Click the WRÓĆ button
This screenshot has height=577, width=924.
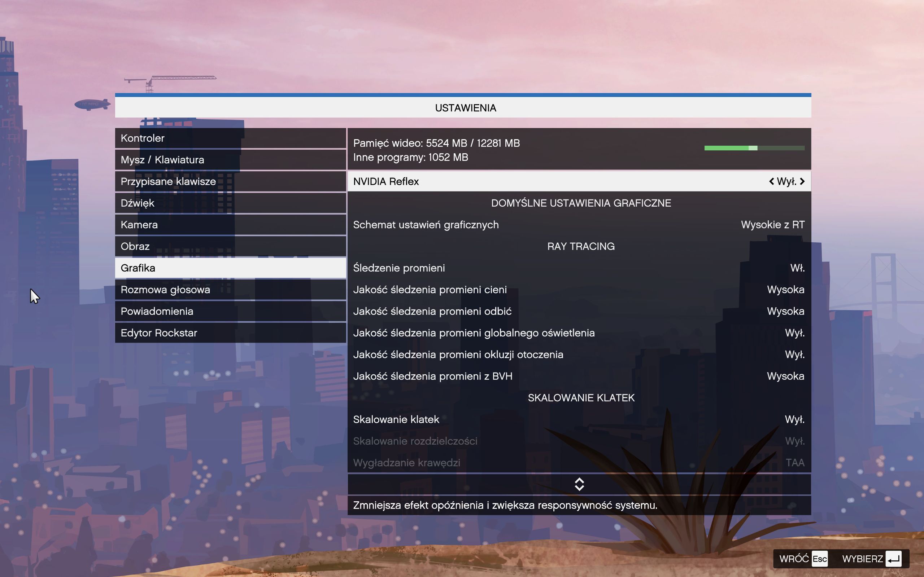click(803, 559)
